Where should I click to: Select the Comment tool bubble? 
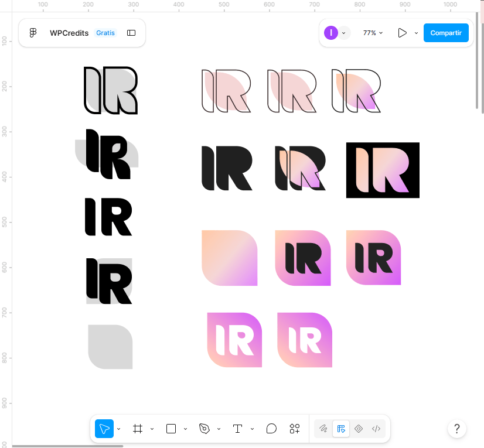(x=271, y=429)
